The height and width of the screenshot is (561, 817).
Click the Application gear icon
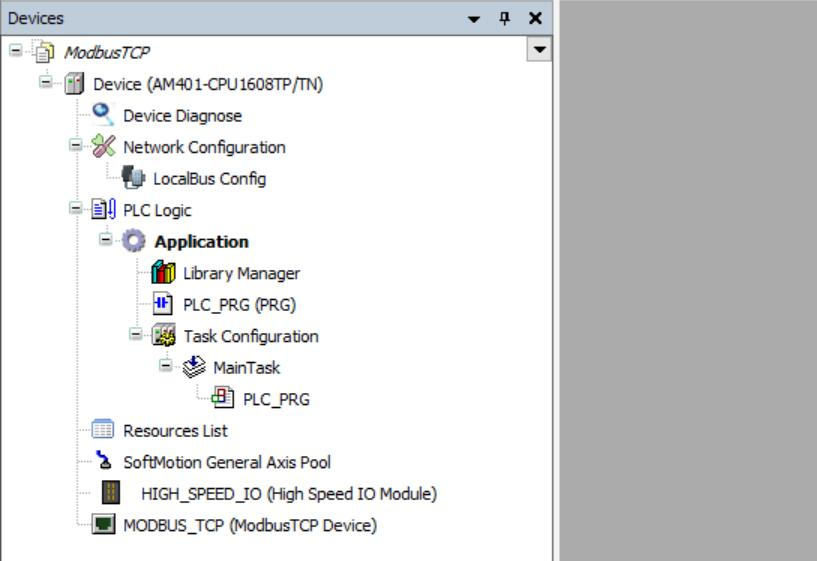point(134,242)
